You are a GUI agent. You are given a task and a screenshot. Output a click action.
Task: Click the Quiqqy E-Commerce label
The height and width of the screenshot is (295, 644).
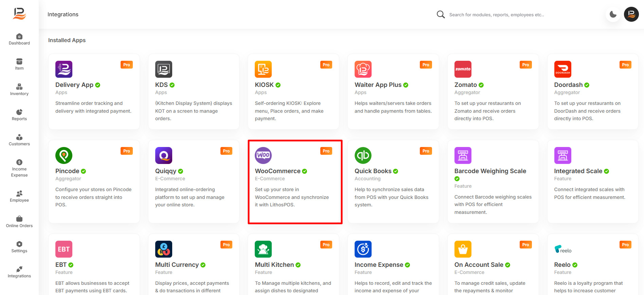point(170,179)
